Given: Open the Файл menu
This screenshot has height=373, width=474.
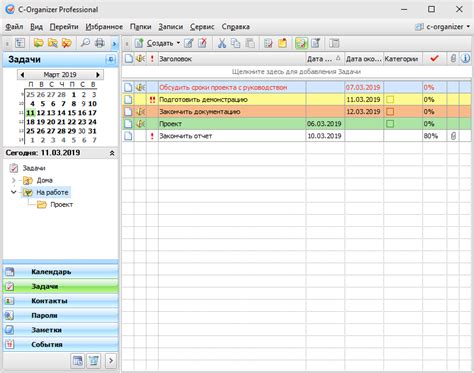Looking at the screenshot, I should pos(14,27).
